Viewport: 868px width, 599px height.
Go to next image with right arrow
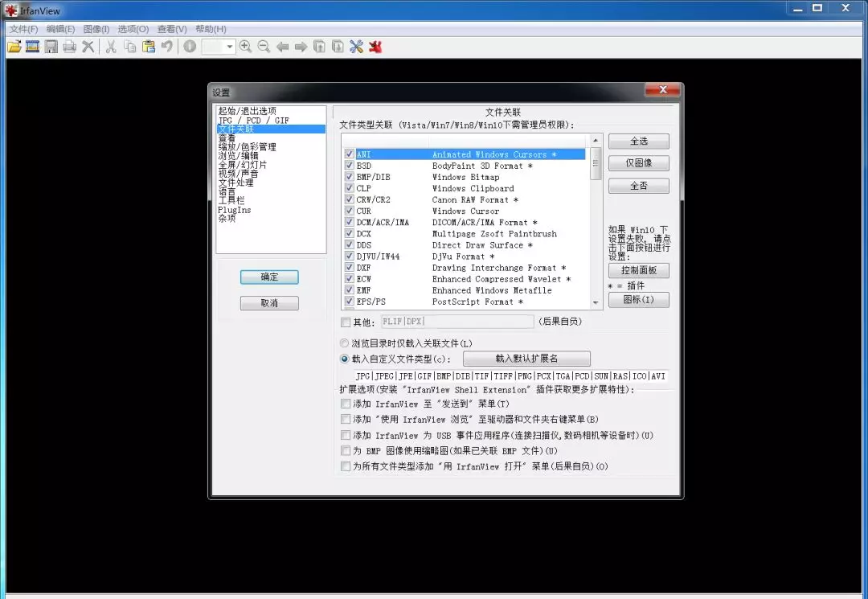point(301,47)
